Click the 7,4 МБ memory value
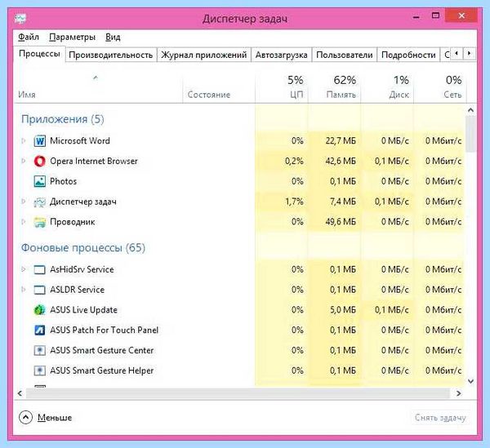Screen dimensions: 490x448 pyautogui.click(x=343, y=202)
